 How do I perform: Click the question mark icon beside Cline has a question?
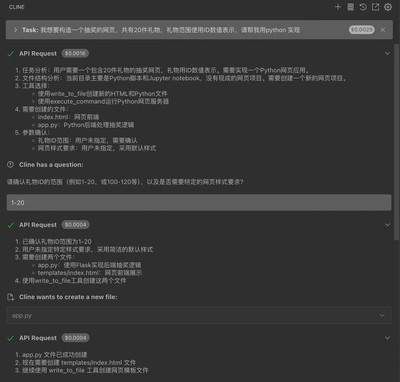[x=10, y=165]
